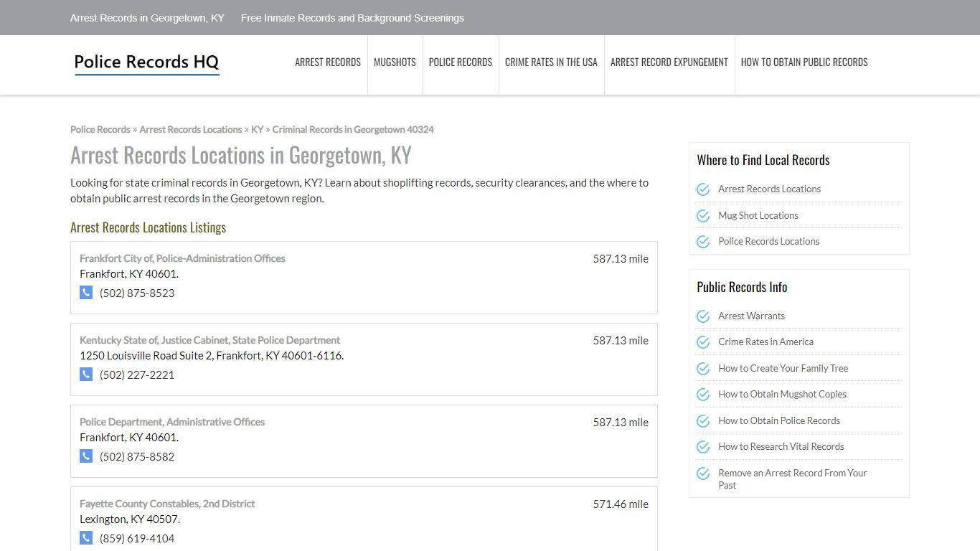The width and height of the screenshot is (980, 551).
Task: Click checkmark icon next to Arrest Warrants
Action: click(703, 316)
